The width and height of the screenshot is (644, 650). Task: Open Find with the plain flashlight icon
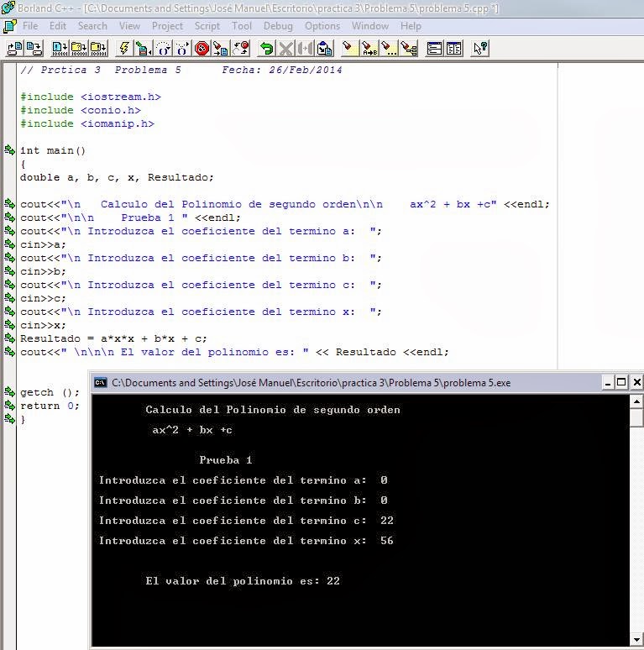pos(349,49)
